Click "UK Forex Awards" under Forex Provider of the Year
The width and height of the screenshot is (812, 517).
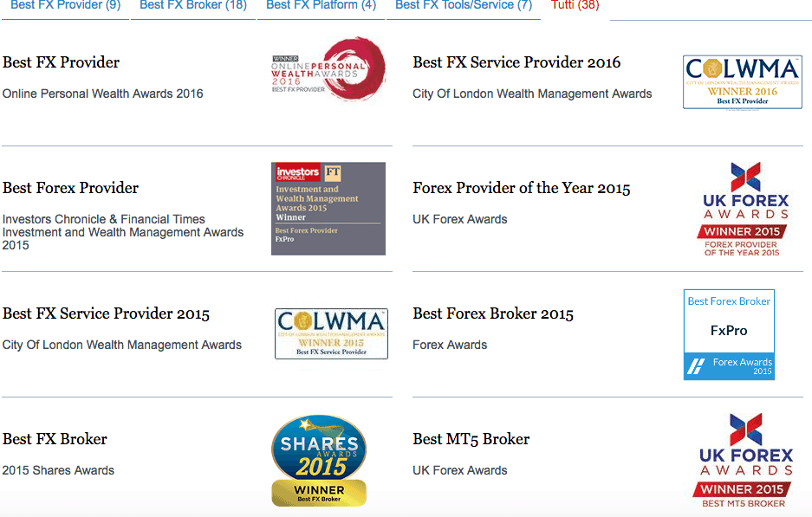(460, 219)
